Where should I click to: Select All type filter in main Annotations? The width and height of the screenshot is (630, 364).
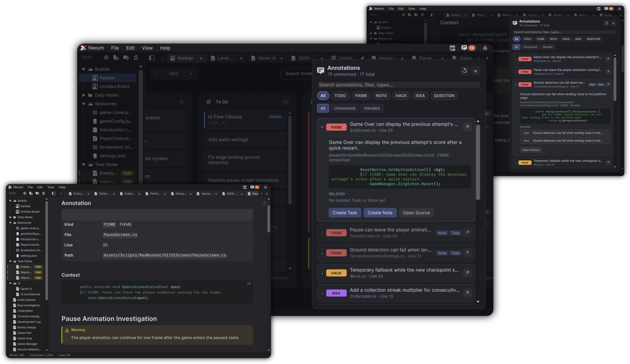click(323, 96)
